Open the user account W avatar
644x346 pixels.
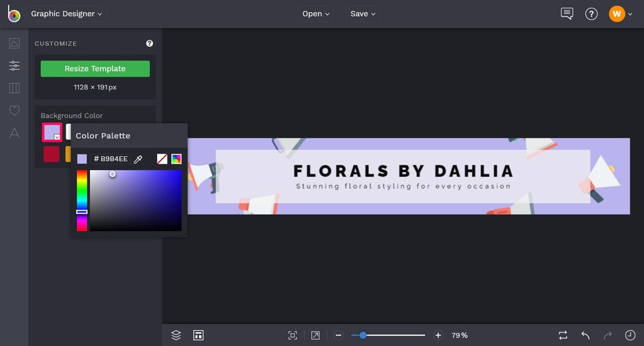point(617,14)
